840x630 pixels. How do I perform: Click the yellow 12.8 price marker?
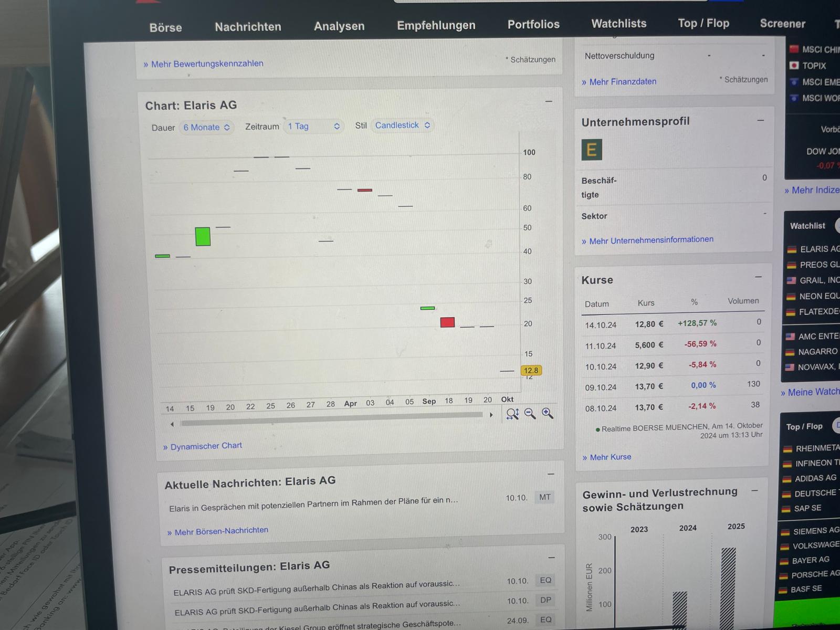click(531, 371)
